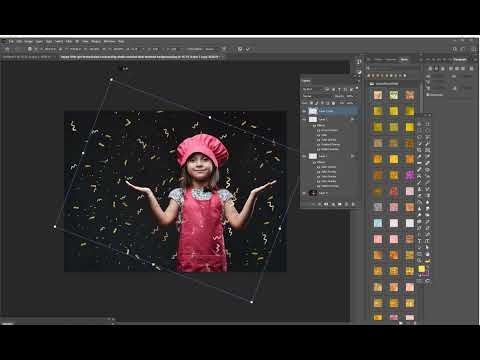Viewport: 480px width, 360px height.
Task: Click Align horizontal centers icon in Properties
Action: (x=436, y=68)
